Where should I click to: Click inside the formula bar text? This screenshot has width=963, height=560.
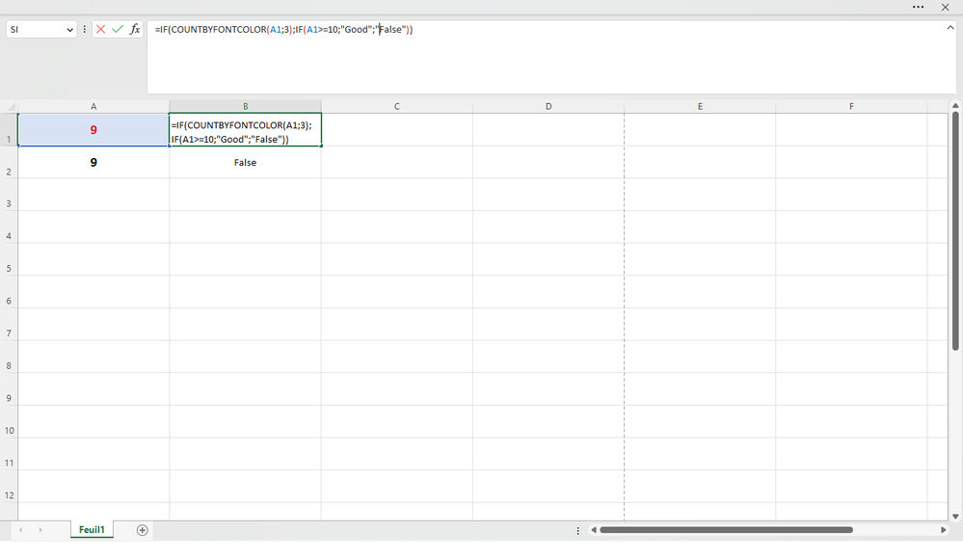click(x=283, y=30)
